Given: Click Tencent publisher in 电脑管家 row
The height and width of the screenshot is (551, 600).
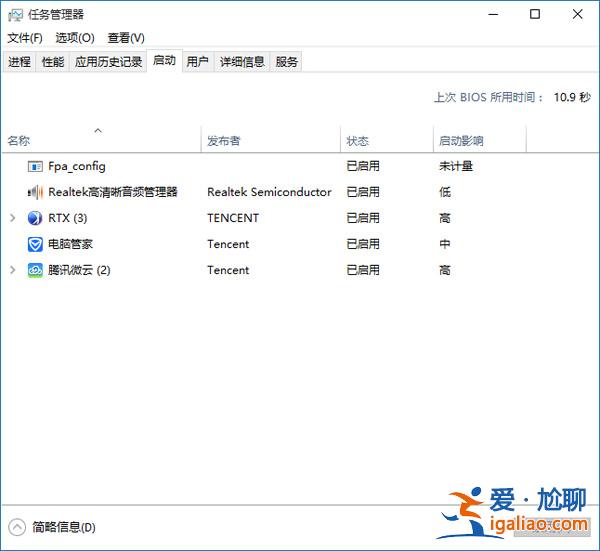Looking at the screenshot, I should point(228,244).
